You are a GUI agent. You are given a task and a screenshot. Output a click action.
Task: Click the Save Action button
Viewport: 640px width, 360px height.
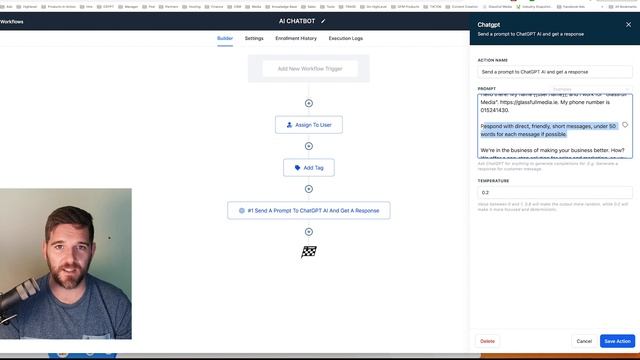point(617,341)
